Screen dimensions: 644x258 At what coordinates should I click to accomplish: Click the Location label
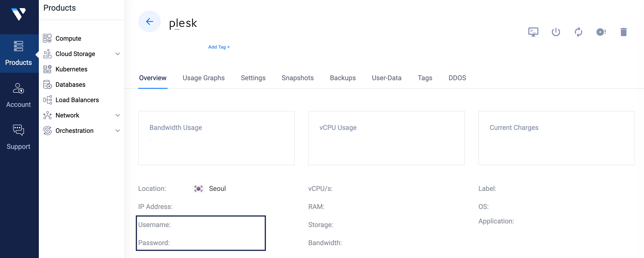tap(152, 188)
